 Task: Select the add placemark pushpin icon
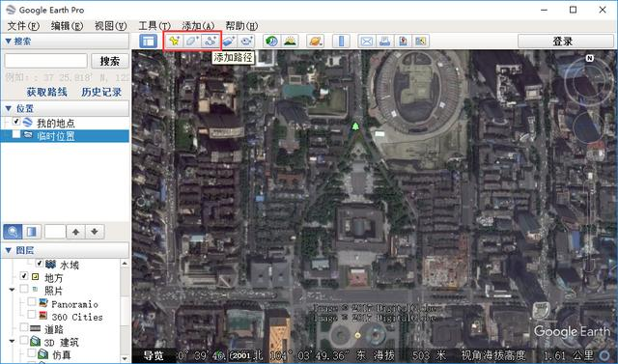(174, 41)
